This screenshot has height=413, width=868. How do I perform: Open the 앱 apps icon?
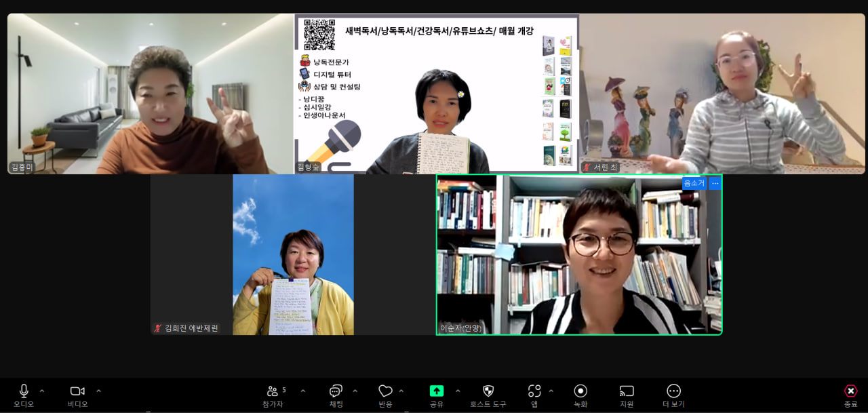(x=534, y=395)
